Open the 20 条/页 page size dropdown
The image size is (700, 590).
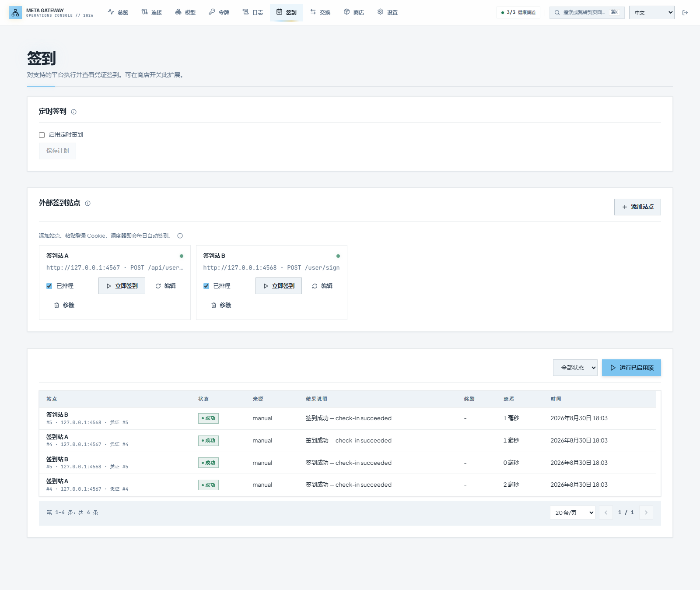click(573, 513)
